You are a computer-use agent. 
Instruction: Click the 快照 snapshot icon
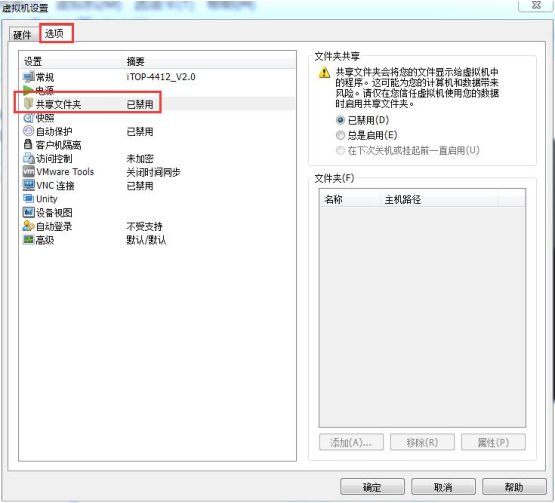(28, 118)
